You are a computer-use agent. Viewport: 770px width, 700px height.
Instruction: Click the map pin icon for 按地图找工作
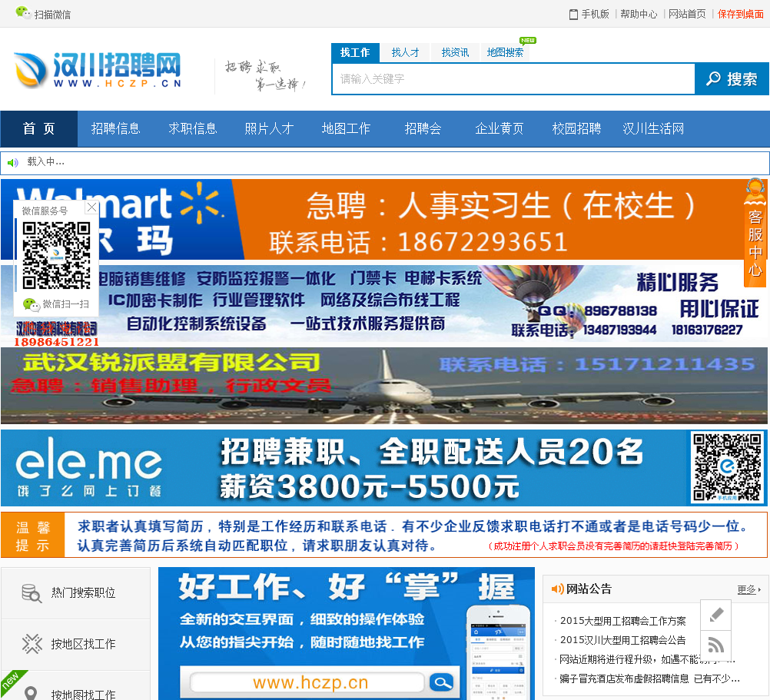point(31,693)
